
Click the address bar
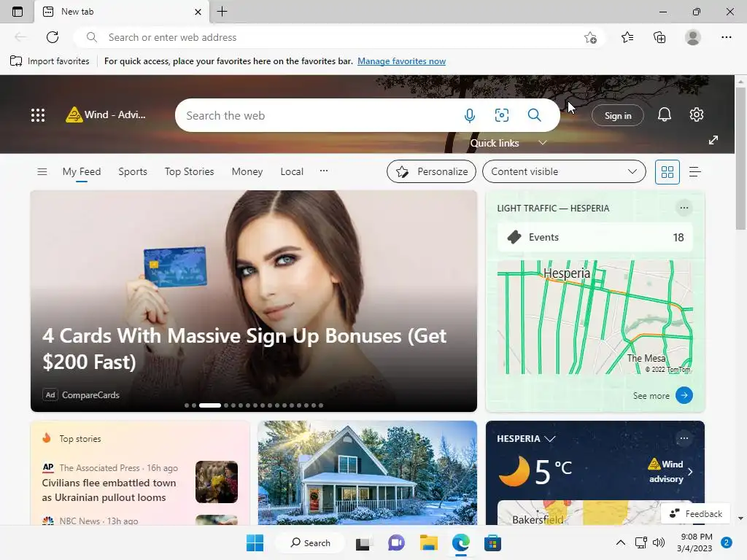click(339, 37)
